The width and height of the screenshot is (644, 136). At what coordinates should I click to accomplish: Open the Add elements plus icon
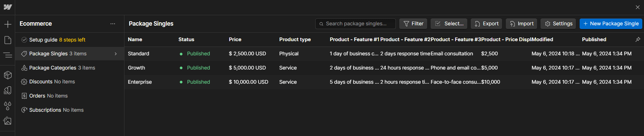[7, 24]
